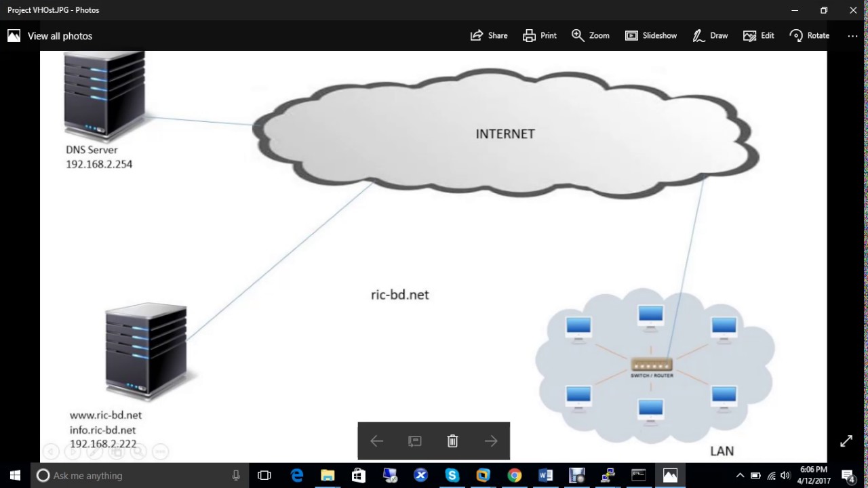Click the 'www.ric-bd.net' text
The width and height of the screenshot is (868, 488).
(x=106, y=415)
